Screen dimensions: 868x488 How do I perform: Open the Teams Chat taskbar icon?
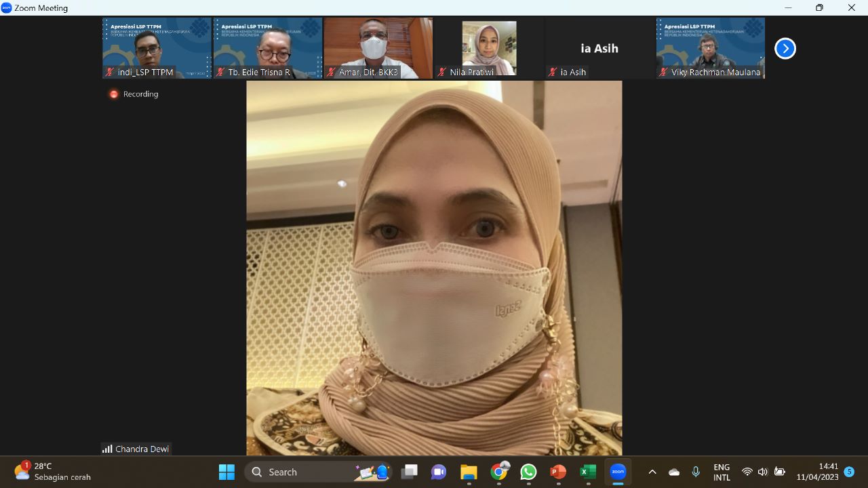point(439,472)
